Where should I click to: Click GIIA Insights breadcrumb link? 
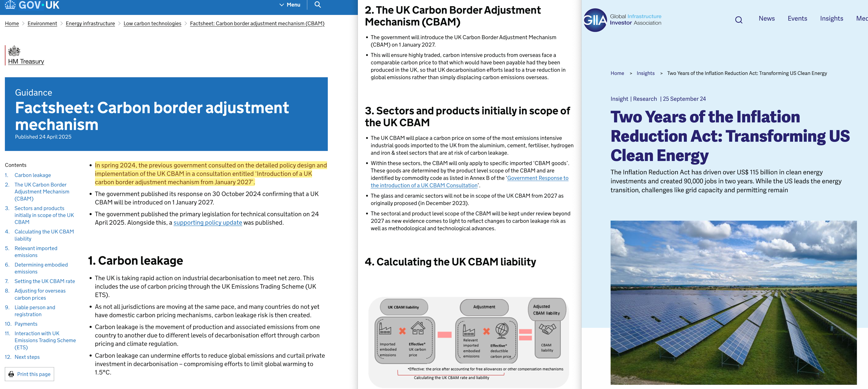click(x=645, y=73)
